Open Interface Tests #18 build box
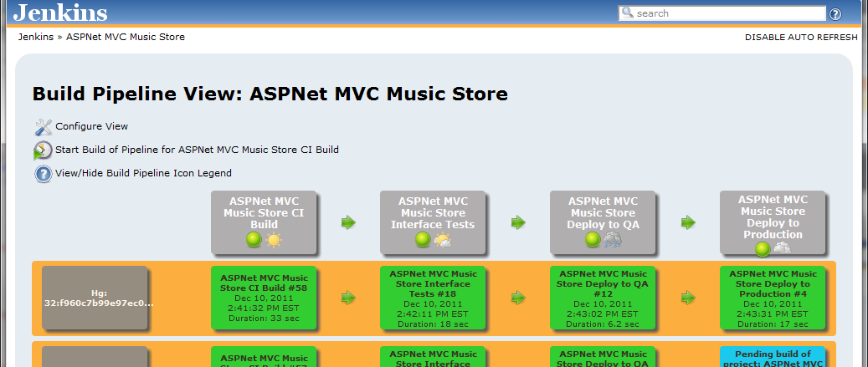This screenshot has width=868, height=367. click(x=433, y=298)
